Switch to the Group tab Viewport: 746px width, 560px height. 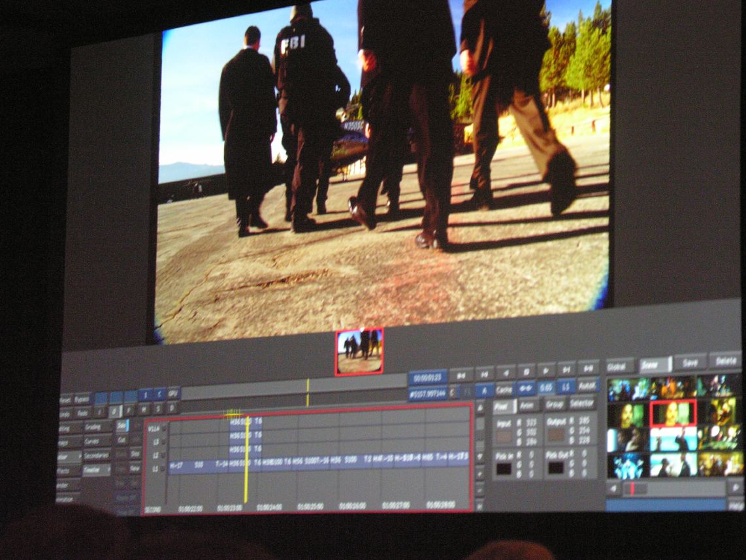click(554, 404)
